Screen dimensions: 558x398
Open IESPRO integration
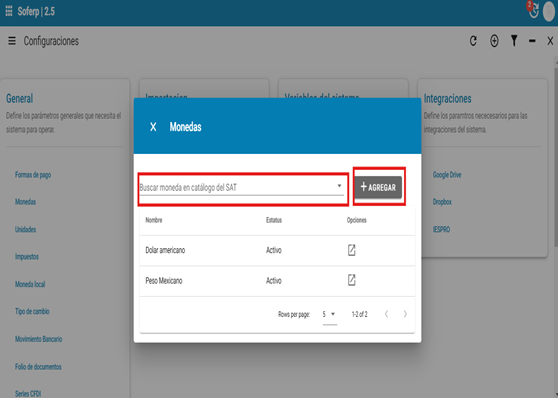(x=441, y=230)
